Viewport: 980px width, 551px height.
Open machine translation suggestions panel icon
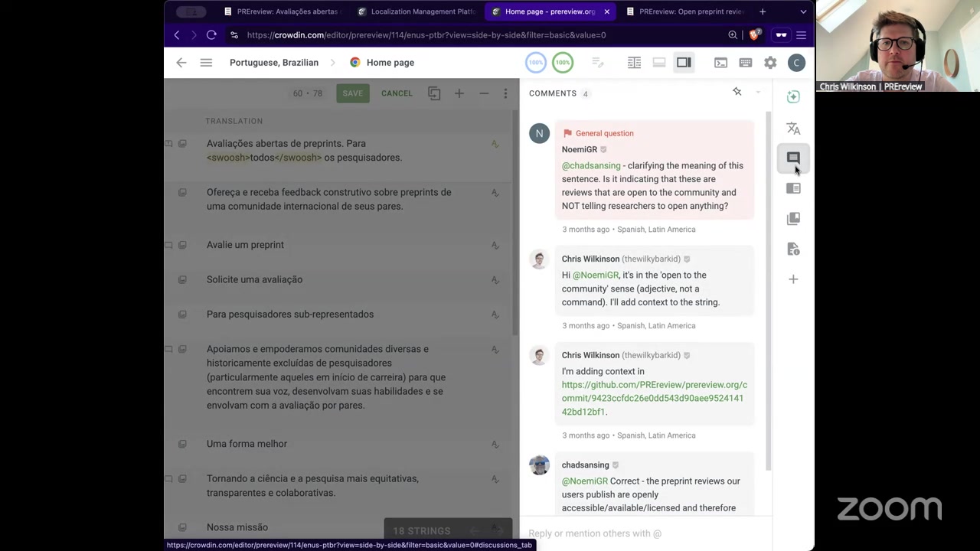pos(793,128)
